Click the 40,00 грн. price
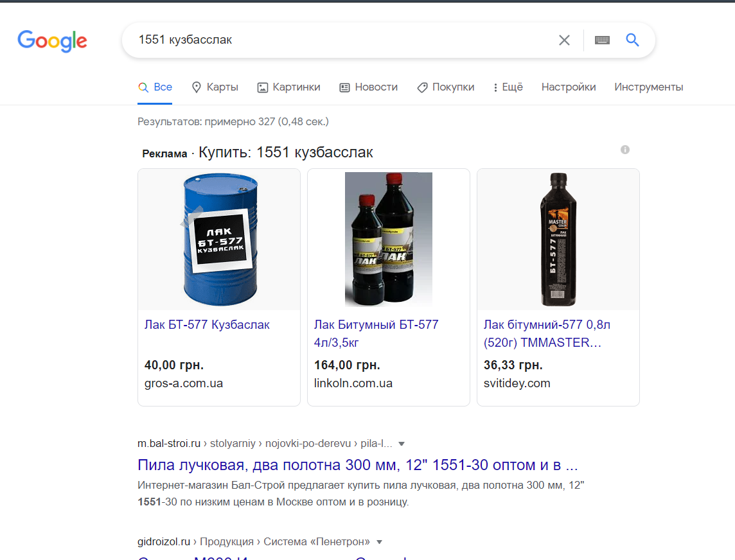Screen dimensions: 735x560 click(x=174, y=365)
